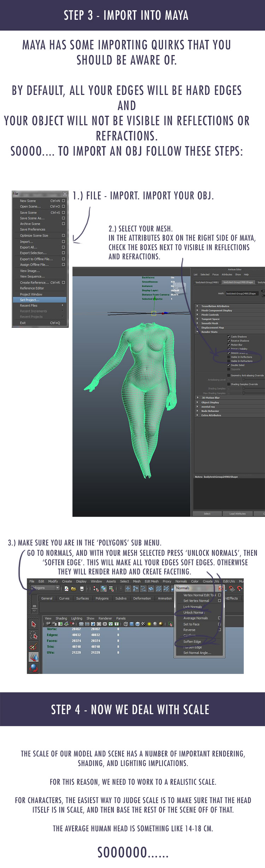Select the Rotate tool sphere icon
The height and width of the screenshot is (868, 265).
(x=34, y=668)
